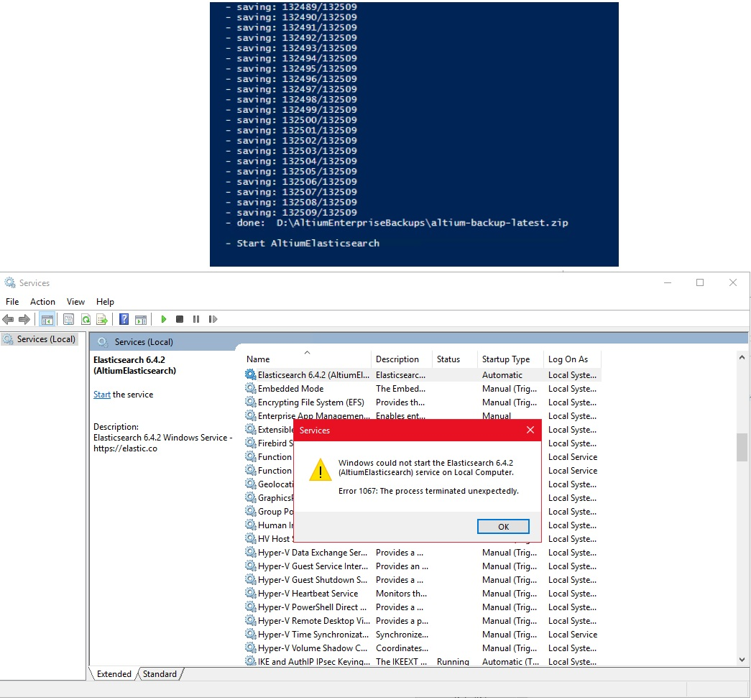Open the View menu
751x700 pixels.
(x=75, y=302)
